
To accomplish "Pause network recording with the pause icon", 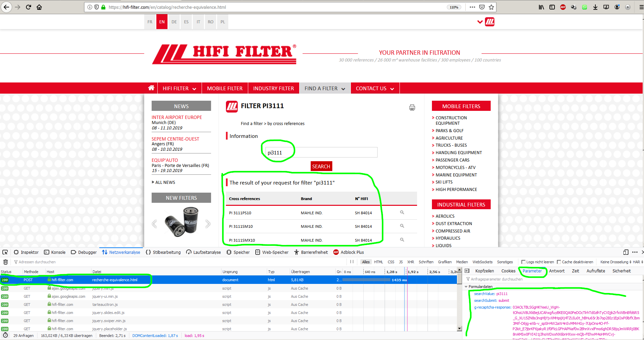I will 352,262.
